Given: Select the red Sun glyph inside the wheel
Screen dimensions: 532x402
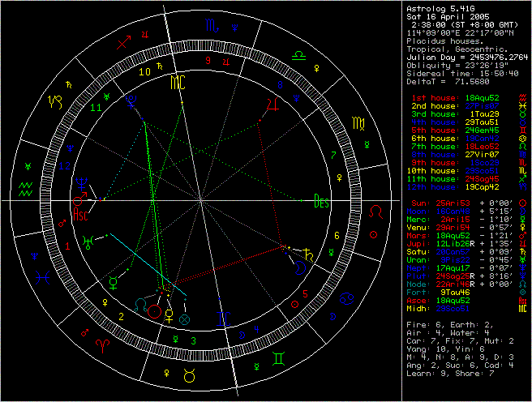Looking at the screenshot, I should 154,311.
